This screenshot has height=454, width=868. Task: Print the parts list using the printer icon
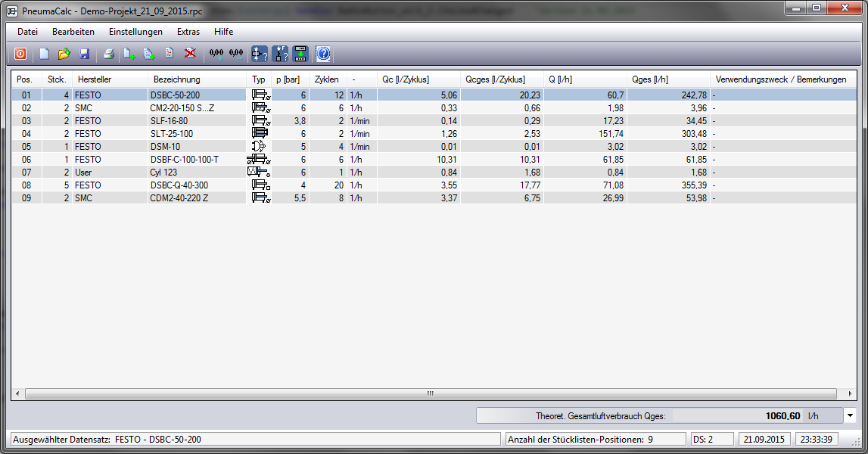(x=108, y=54)
